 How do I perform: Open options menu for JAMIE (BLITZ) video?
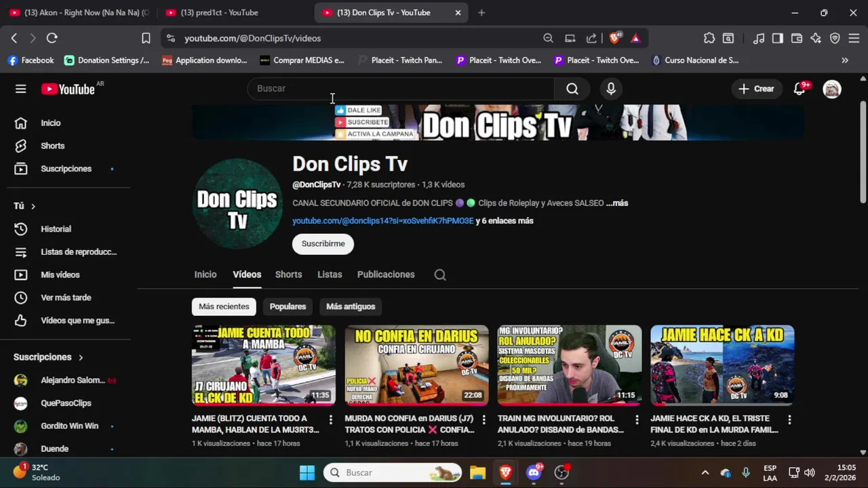pos(331,420)
